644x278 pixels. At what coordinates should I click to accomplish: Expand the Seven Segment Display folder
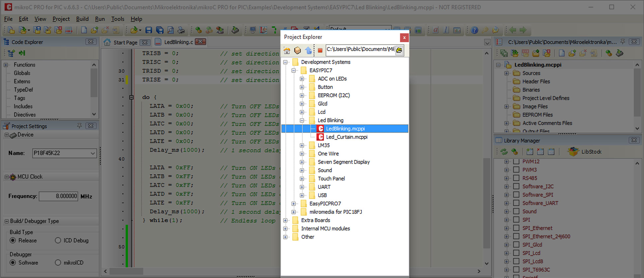click(302, 162)
